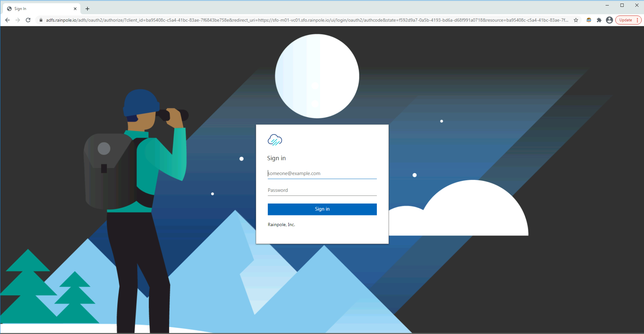Open Chrome three-dot menu

coord(637,20)
